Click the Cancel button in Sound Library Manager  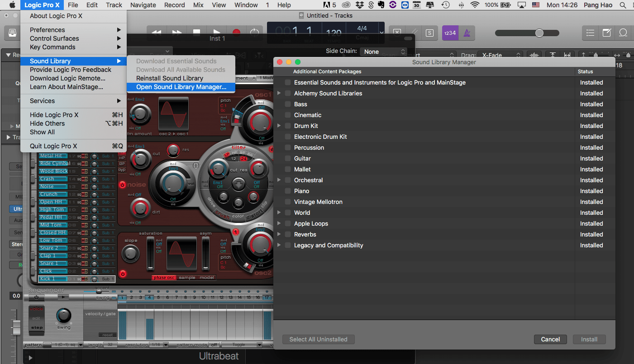click(x=550, y=339)
